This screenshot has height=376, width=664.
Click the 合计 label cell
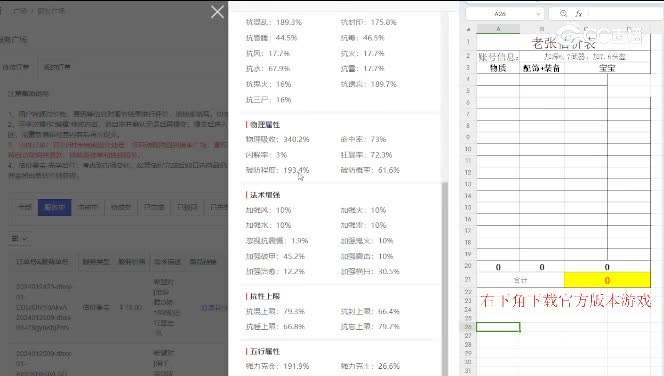[x=520, y=280]
